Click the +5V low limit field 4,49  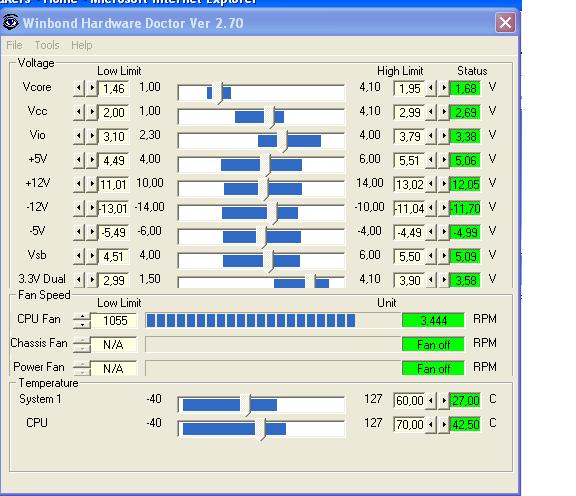click(114, 161)
